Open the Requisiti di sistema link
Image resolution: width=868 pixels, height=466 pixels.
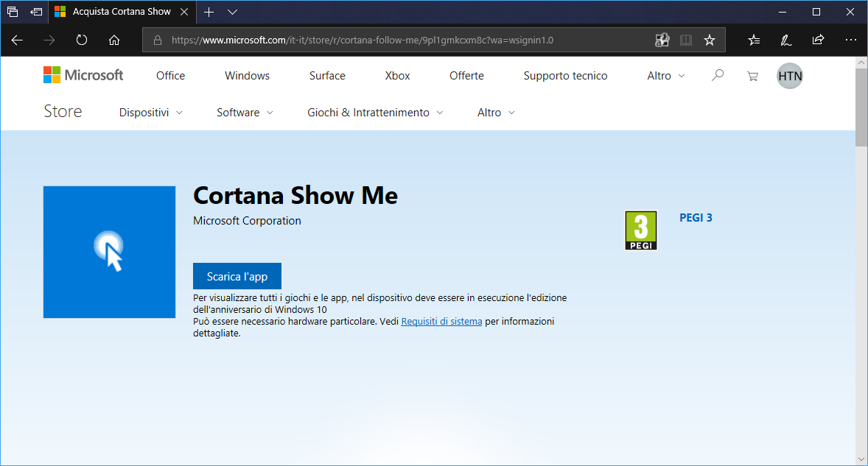(441, 321)
